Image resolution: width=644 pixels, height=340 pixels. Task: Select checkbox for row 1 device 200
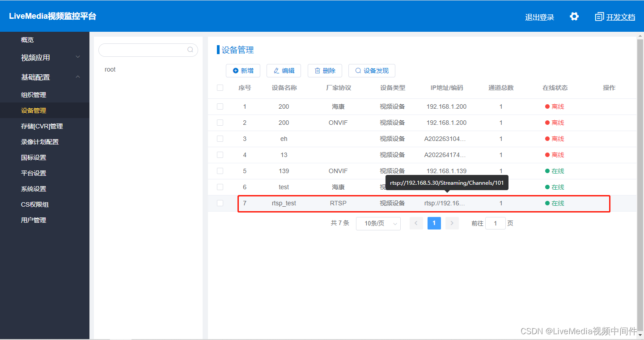coord(220,106)
